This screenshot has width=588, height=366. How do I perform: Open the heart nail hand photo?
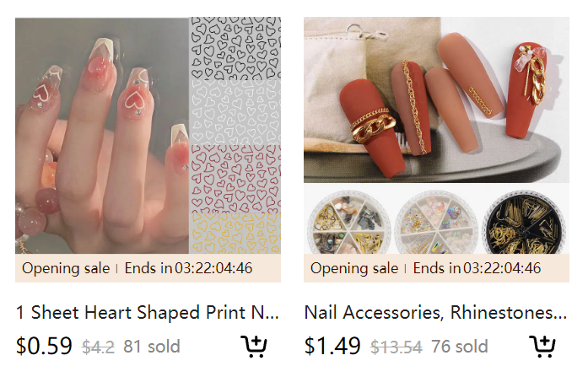tap(102, 136)
